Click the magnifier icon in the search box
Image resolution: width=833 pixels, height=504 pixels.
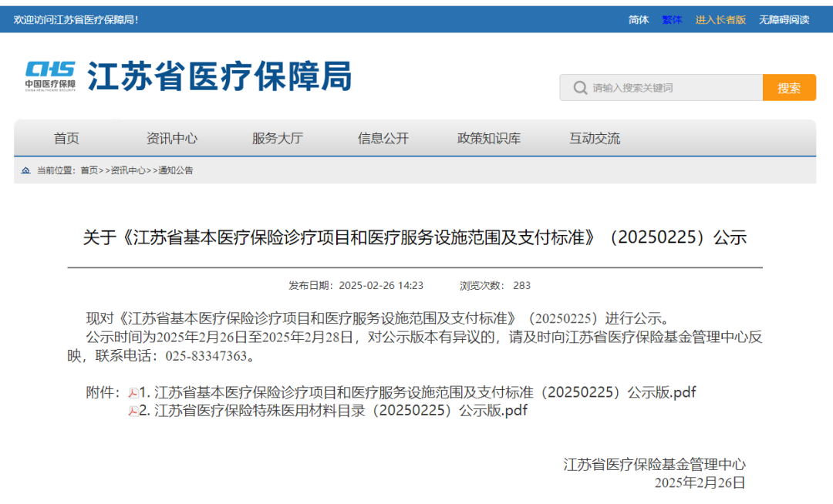(580, 88)
